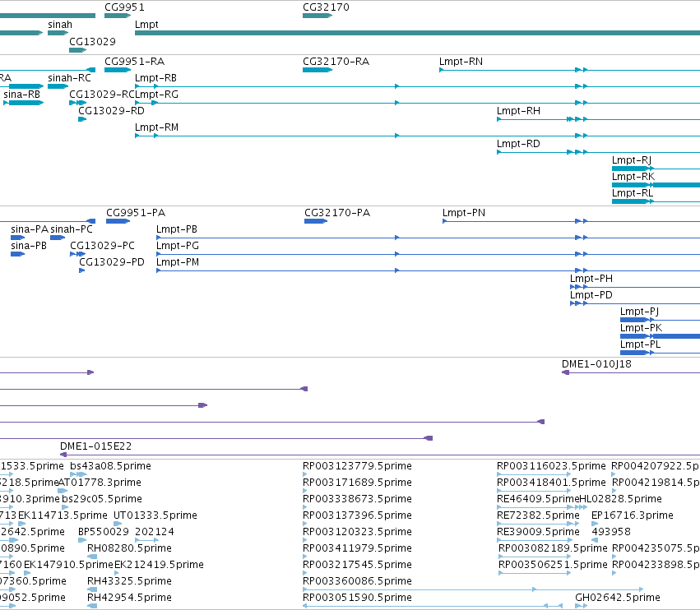
Task: Select the sina-RB transcript label
Action: (21, 95)
